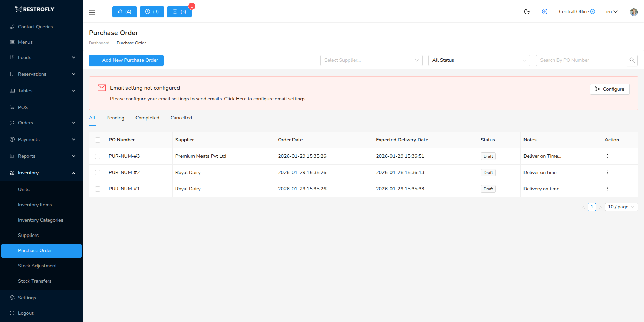Click the plus-circle quick create icon
Viewport: 644px width, 322px height.
544,11
